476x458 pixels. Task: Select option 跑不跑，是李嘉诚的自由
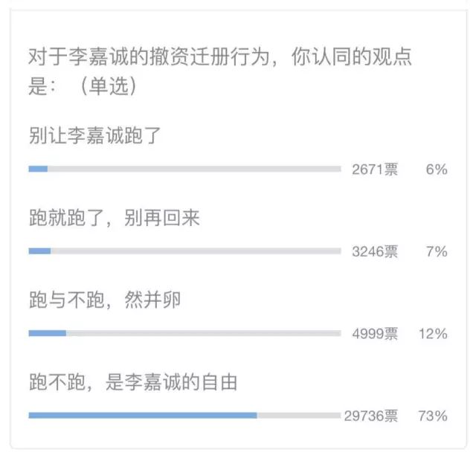coord(133,382)
